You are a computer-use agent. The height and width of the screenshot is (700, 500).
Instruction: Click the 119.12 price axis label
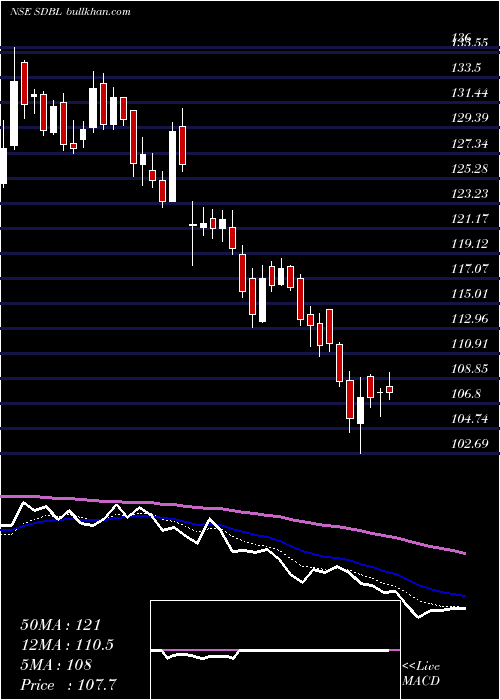point(469,244)
